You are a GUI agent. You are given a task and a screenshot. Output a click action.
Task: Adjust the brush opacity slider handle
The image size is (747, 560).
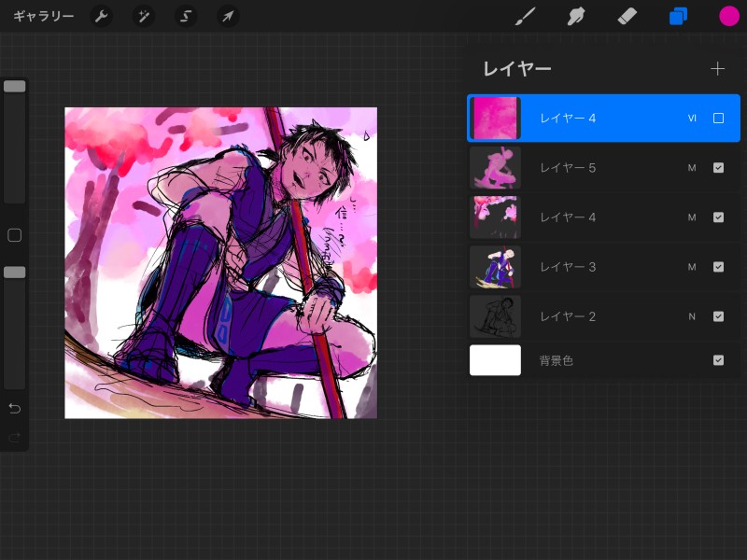(x=14, y=273)
